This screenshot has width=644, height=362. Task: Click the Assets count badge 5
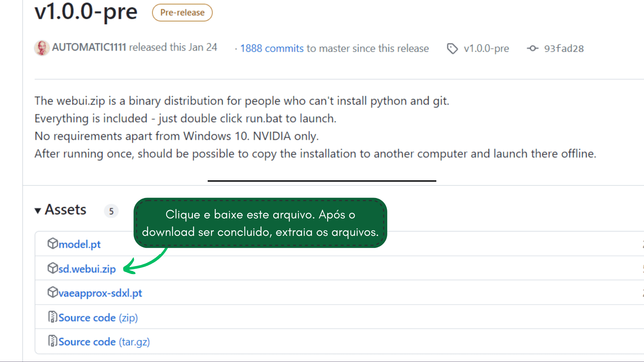[x=111, y=211]
